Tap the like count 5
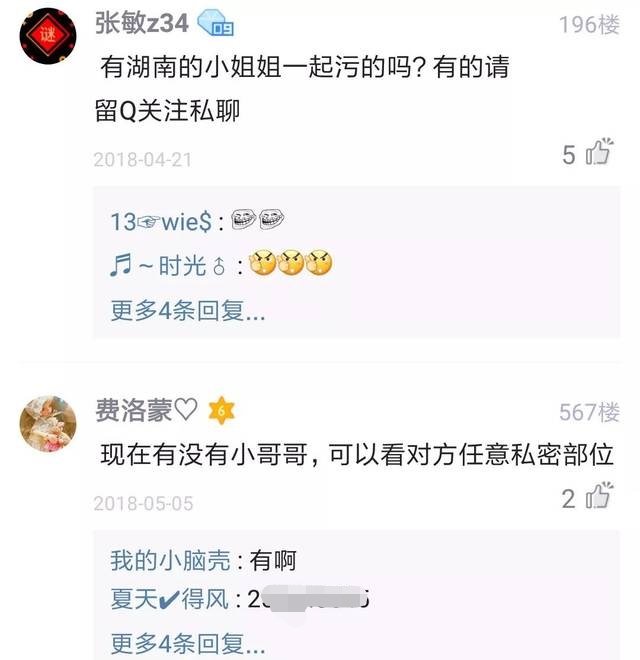This screenshot has height=660, width=640. [x=569, y=155]
